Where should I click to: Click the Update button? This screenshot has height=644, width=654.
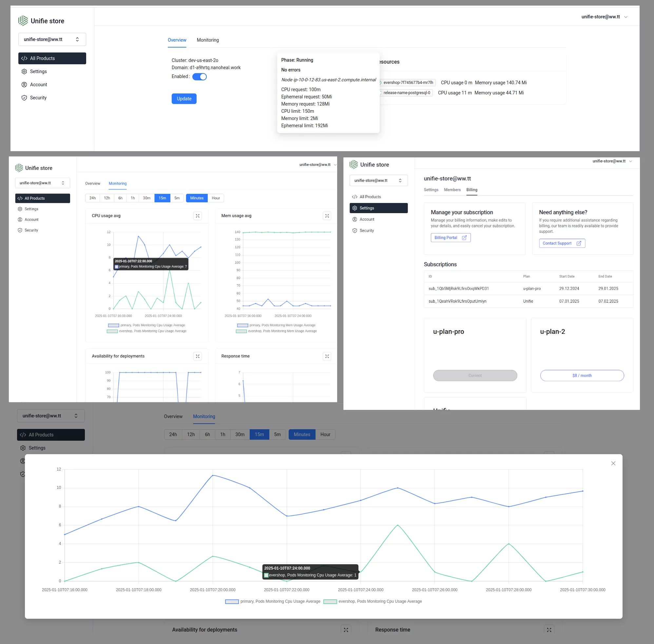pyautogui.click(x=184, y=99)
